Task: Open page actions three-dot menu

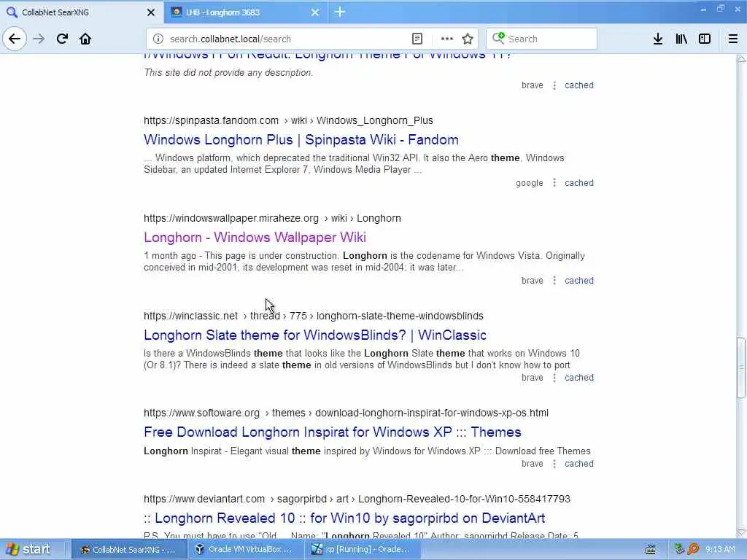Action: coord(446,39)
